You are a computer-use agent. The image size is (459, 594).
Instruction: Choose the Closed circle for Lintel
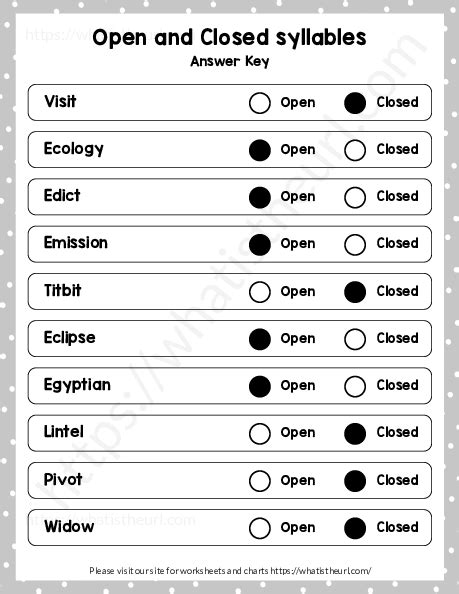(355, 433)
